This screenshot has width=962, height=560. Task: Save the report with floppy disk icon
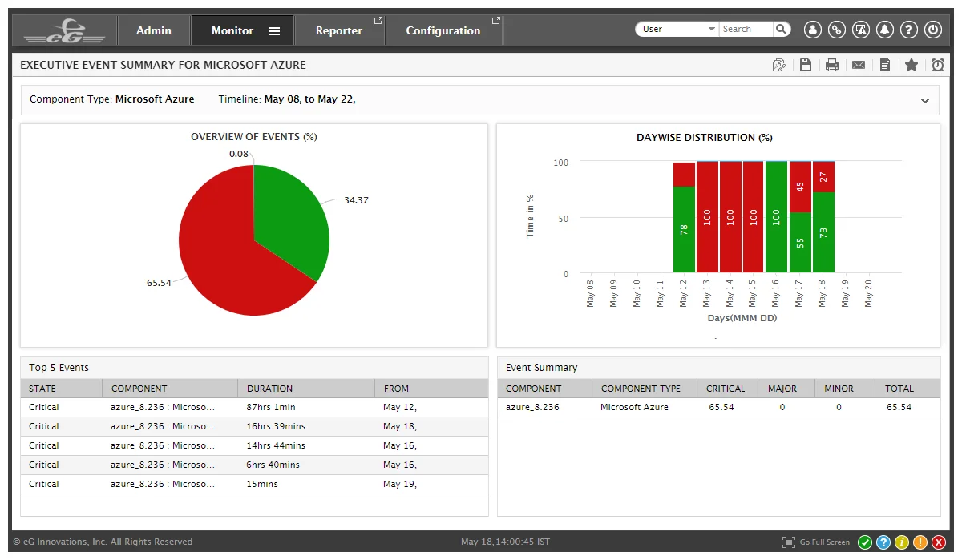(x=806, y=65)
